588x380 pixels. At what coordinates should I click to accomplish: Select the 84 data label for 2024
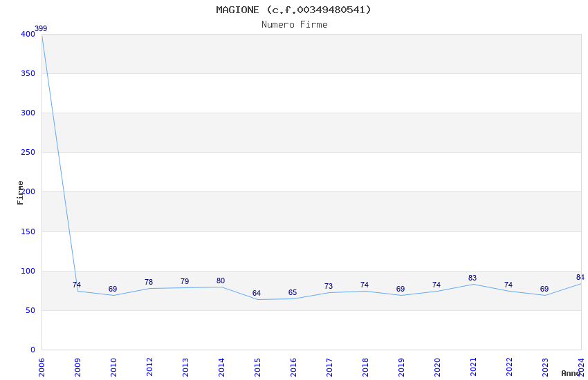click(580, 277)
